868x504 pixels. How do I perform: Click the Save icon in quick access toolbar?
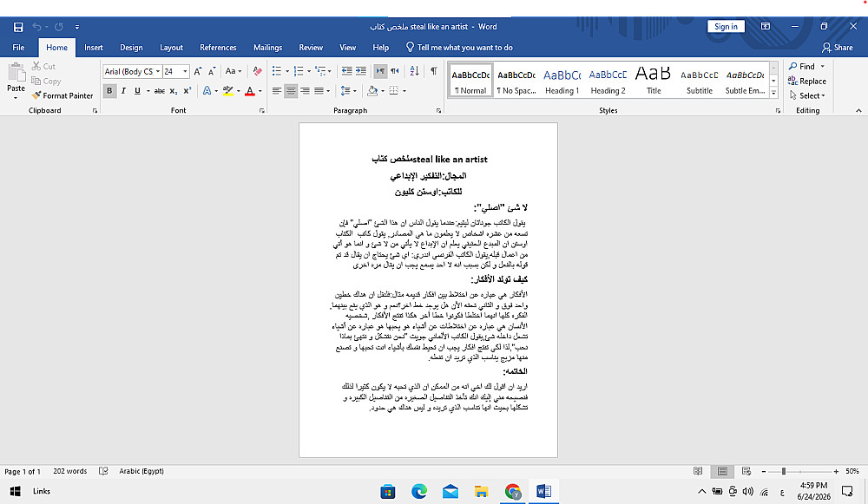coord(18,27)
